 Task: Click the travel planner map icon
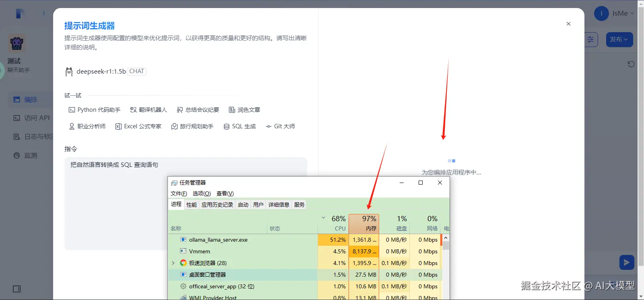click(x=174, y=126)
